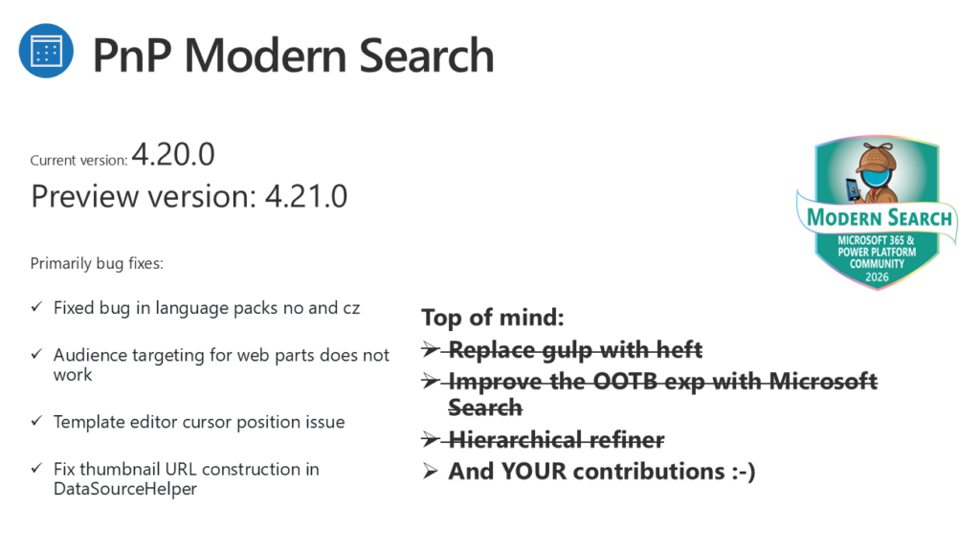Click the PnP Modern Search title
This screenshot has width=980, height=551.
(293, 55)
